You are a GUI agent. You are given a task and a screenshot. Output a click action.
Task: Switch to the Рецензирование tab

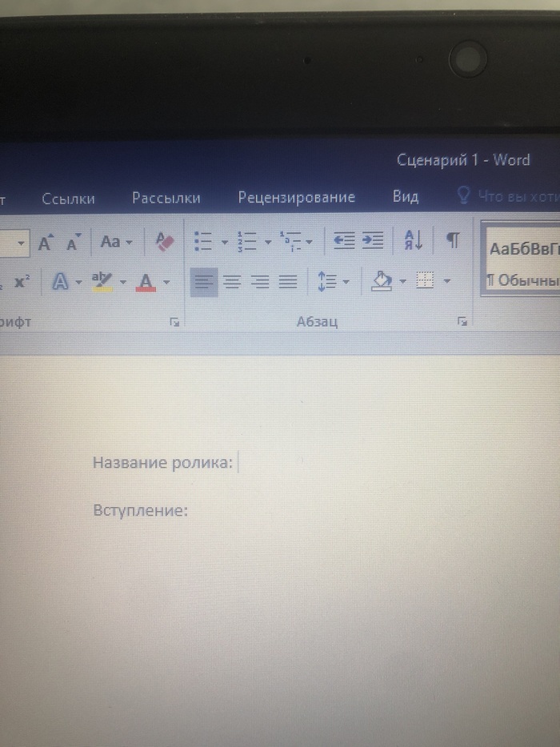click(297, 197)
